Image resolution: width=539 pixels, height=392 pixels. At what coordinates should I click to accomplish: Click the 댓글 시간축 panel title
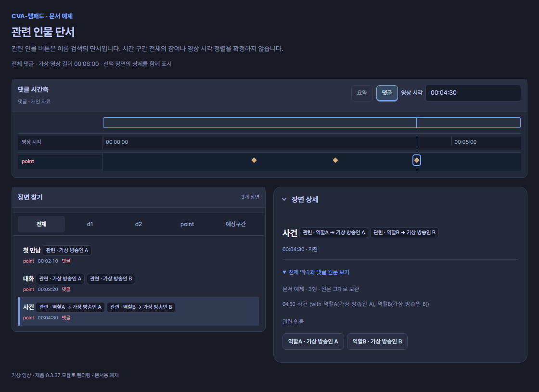point(33,89)
